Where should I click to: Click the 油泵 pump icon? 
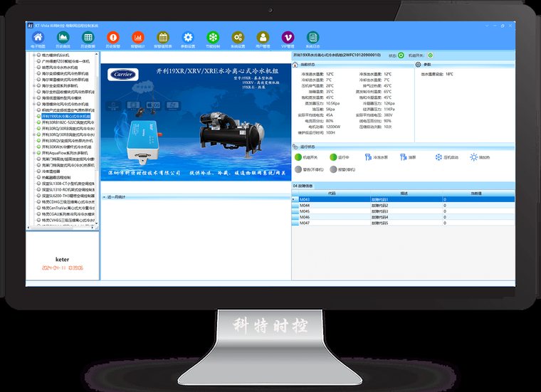(403, 157)
